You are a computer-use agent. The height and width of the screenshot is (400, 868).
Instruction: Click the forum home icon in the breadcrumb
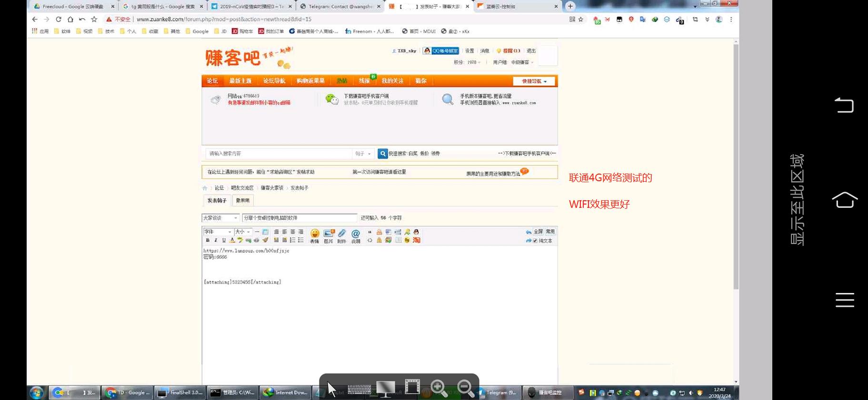[x=205, y=188]
